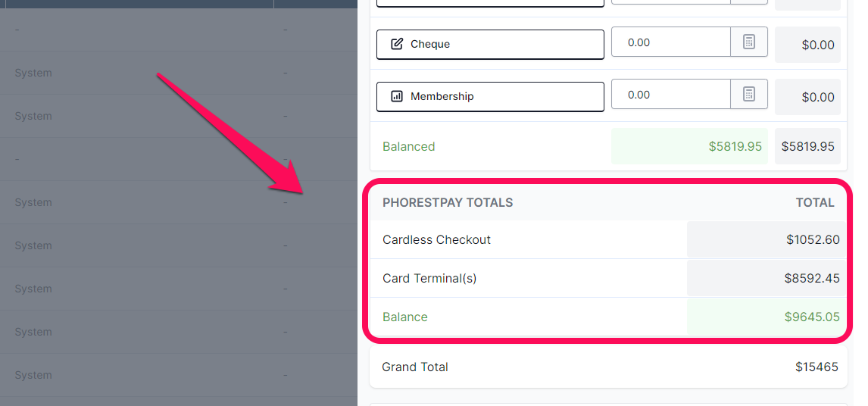The height and width of the screenshot is (406, 868).
Task: Click the Grand Total amount $15465
Action: [x=816, y=367]
